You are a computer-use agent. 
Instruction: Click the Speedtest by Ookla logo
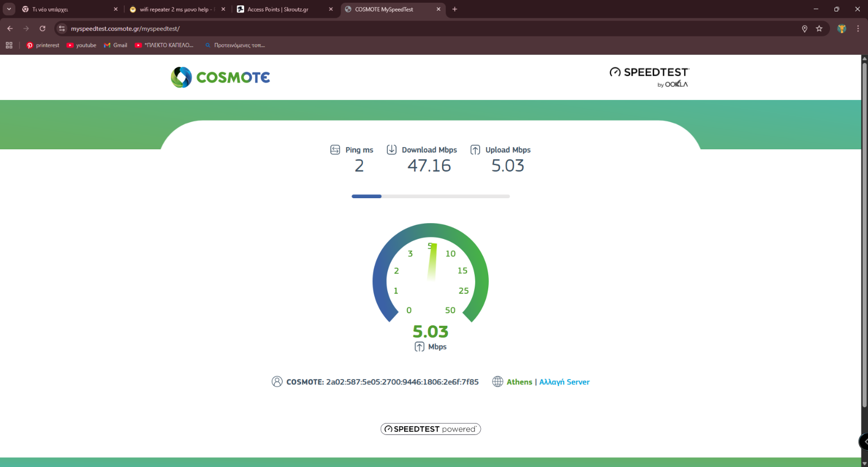point(649,77)
